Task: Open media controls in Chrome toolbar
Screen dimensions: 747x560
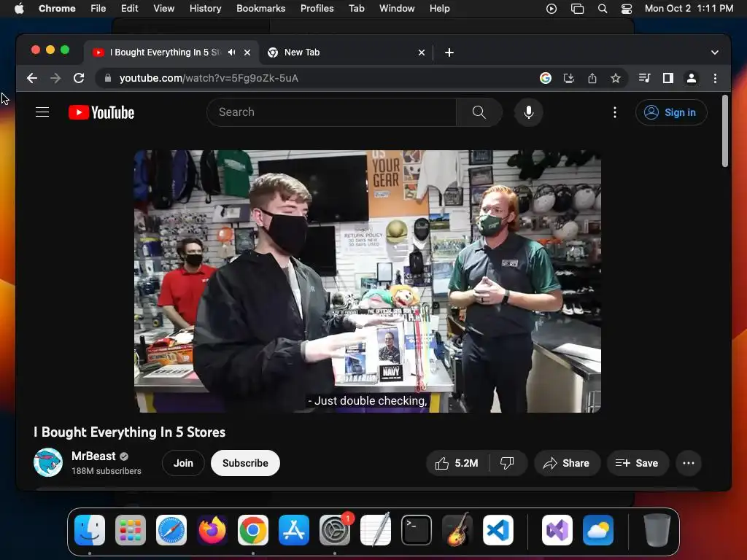Action: click(645, 78)
